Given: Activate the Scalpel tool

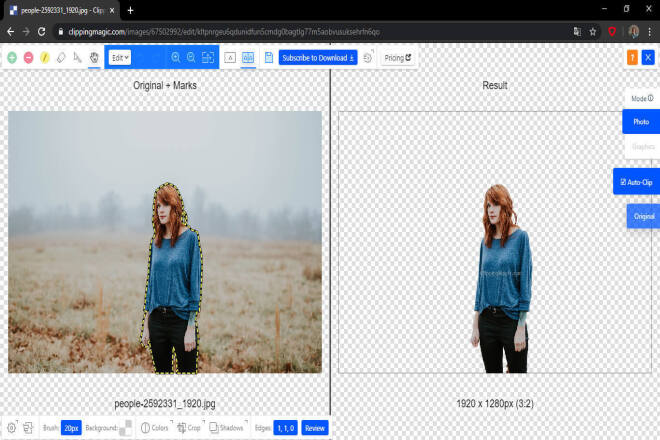Looking at the screenshot, I should (77, 58).
